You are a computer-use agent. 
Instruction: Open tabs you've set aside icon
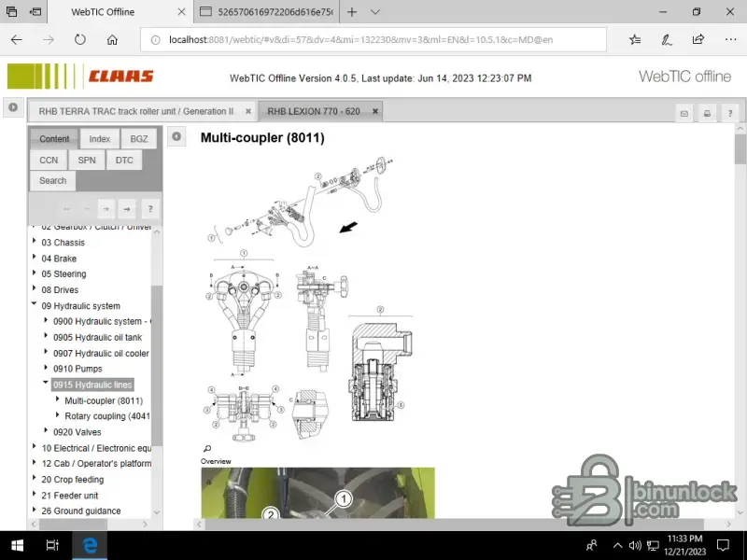click(x=11, y=12)
